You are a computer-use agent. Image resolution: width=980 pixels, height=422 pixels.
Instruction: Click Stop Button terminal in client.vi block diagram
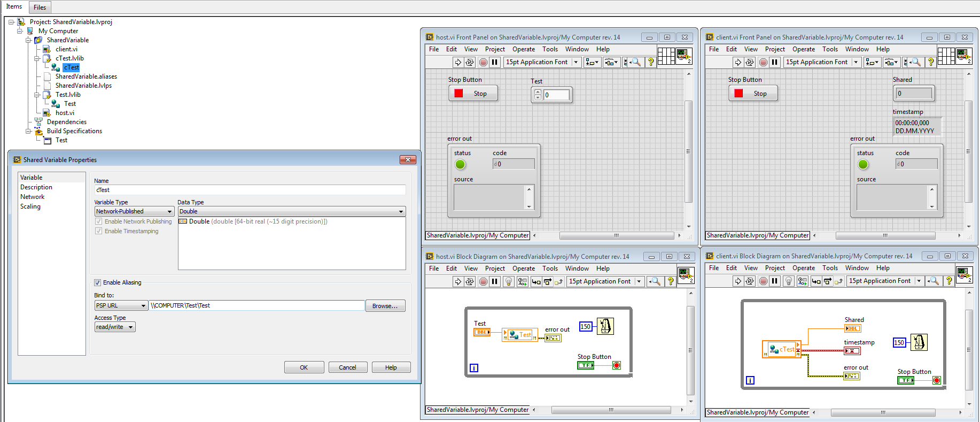pyautogui.click(x=906, y=380)
